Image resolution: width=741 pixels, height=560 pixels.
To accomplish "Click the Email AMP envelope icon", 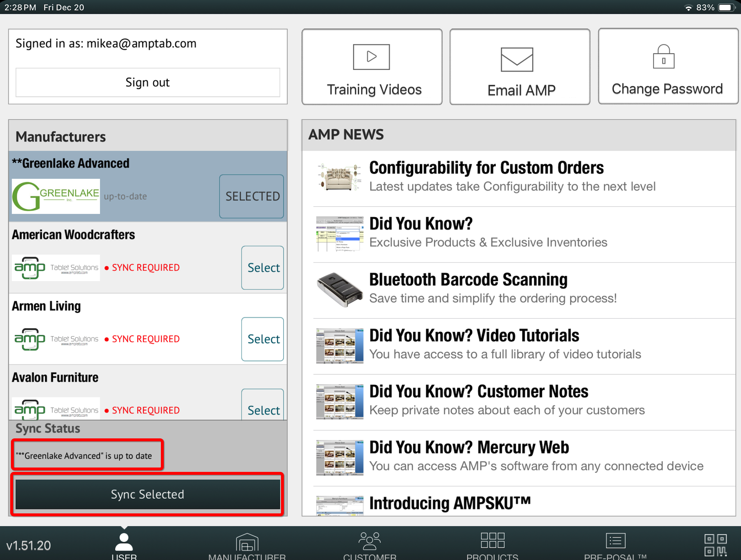I will (x=517, y=59).
